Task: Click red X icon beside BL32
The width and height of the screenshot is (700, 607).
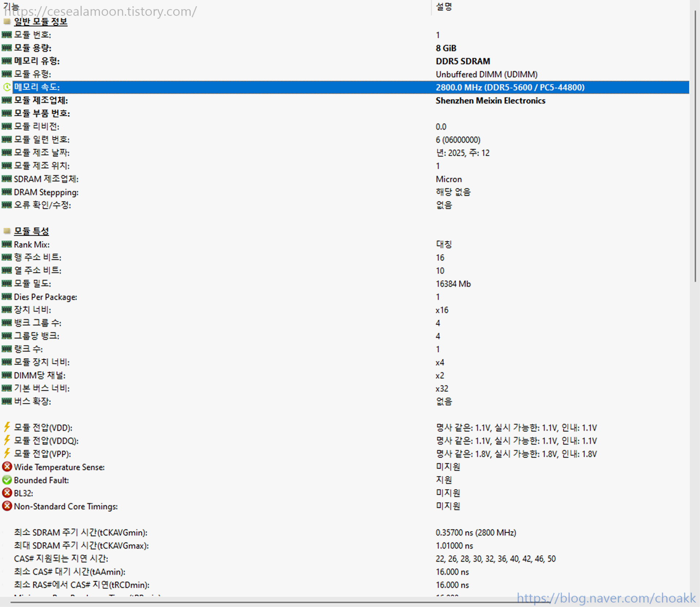Action: [x=7, y=493]
